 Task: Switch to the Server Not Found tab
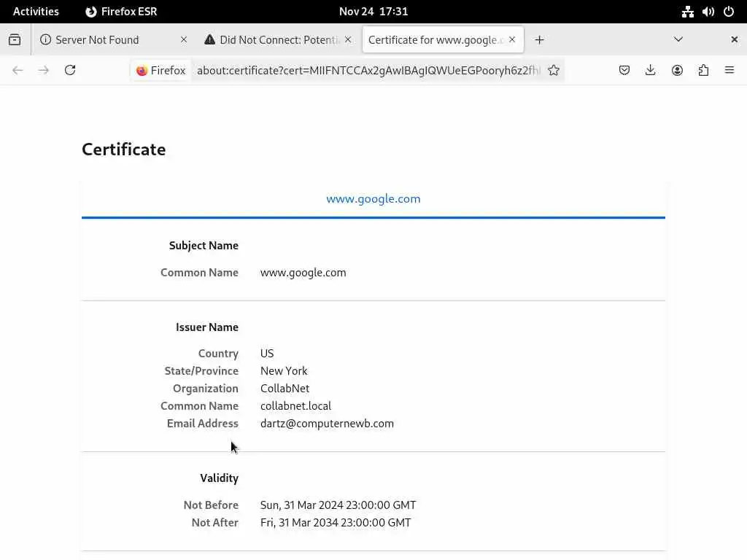[112, 39]
